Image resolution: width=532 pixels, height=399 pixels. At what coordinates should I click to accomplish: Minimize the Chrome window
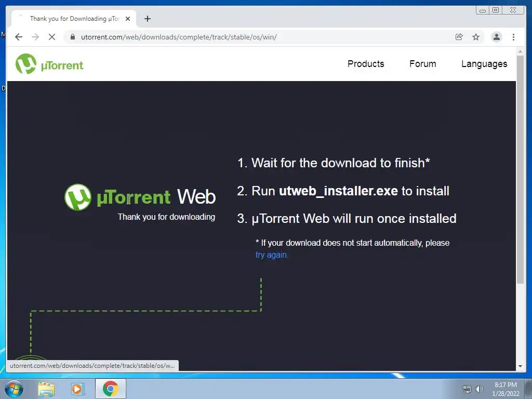point(483,10)
